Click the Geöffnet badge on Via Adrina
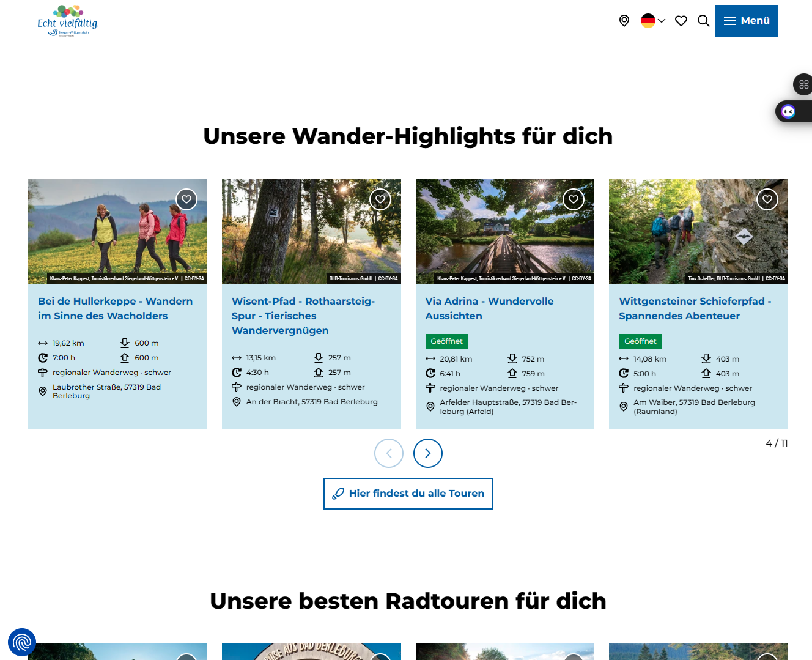Viewport: 812px width, 660px height. pos(447,341)
